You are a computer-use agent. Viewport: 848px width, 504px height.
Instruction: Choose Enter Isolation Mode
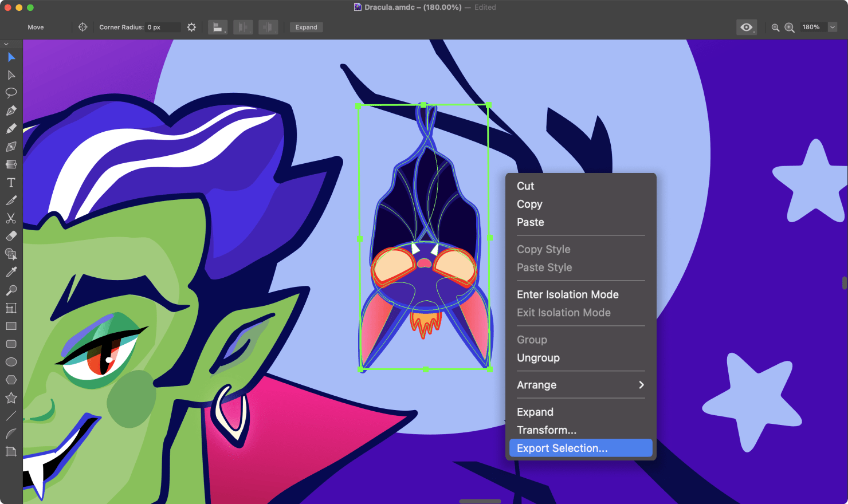pos(580,294)
